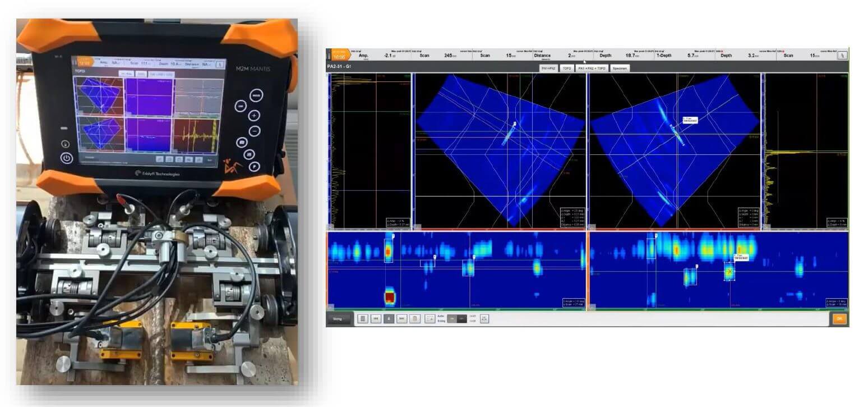
Task: Switch to the TOFD view tab
Action: coord(567,68)
